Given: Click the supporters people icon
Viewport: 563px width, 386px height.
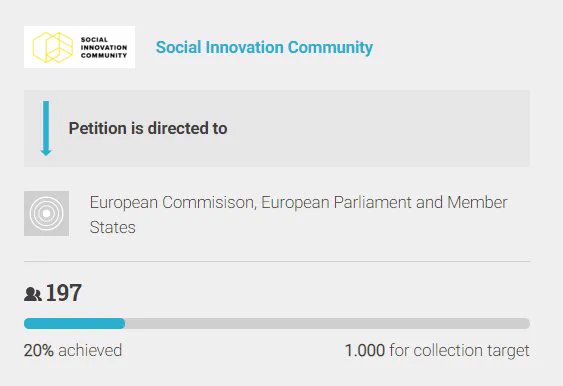Looking at the screenshot, I should (x=33, y=294).
